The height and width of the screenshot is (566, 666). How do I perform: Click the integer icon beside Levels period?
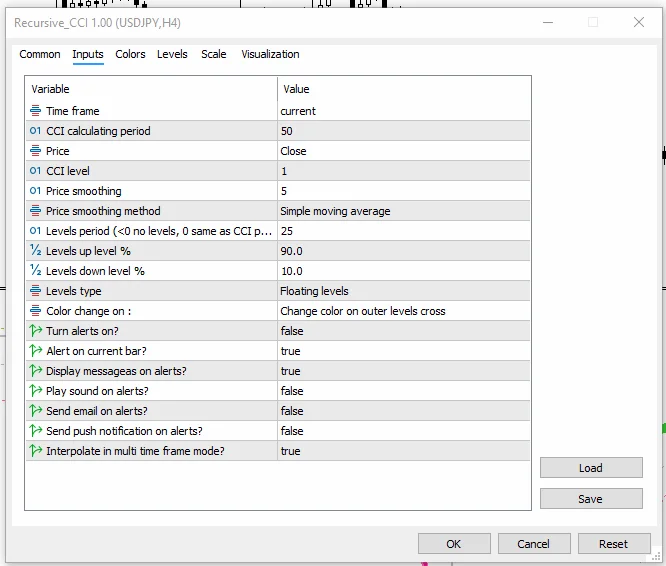click(x=35, y=231)
